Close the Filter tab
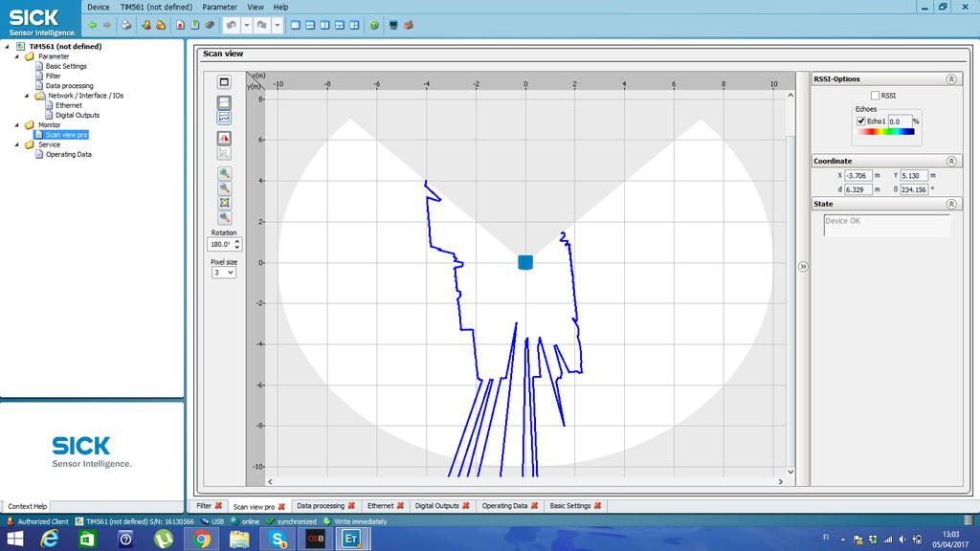Image resolution: width=980 pixels, height=551 pixels. [x=218, y=506]
